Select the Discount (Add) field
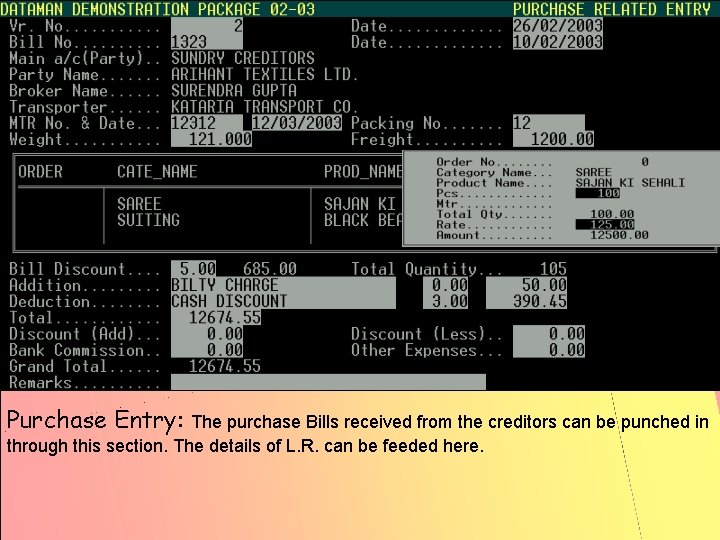Screen dimensions: 720x540 pos(207,334)
